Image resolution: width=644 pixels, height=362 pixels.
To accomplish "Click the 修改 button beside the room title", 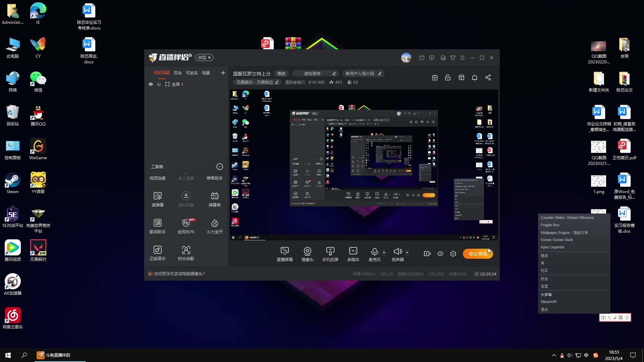I will 281,73.
